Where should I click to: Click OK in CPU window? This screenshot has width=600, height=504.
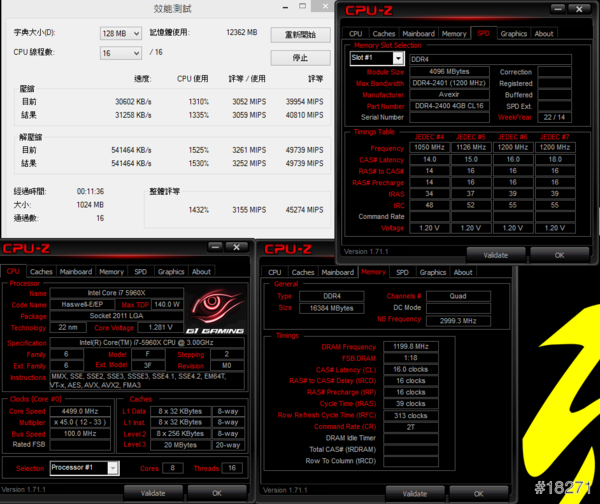(x=217, y=493)
